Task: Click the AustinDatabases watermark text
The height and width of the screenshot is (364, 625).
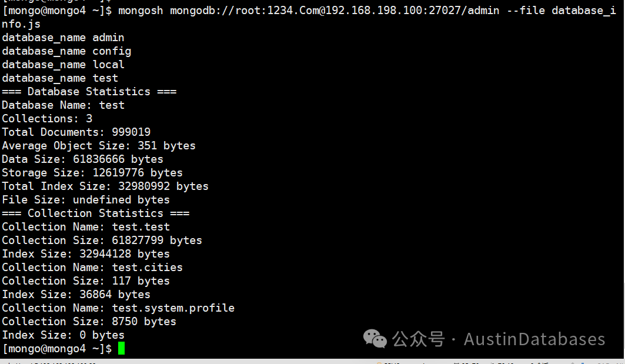Action: click(x=534, y=339)
